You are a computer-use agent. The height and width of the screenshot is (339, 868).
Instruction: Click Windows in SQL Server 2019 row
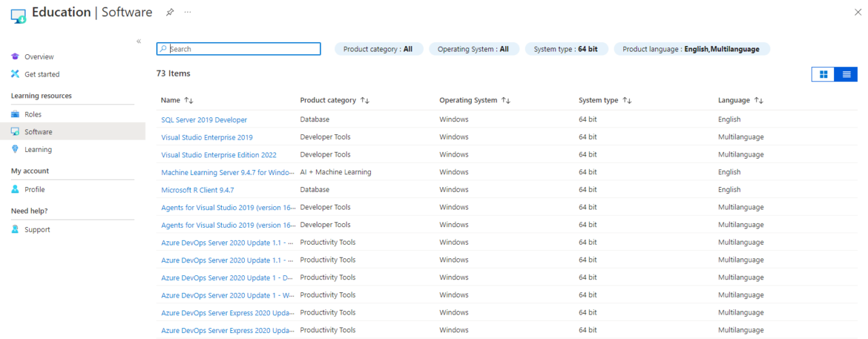point(454,119)
